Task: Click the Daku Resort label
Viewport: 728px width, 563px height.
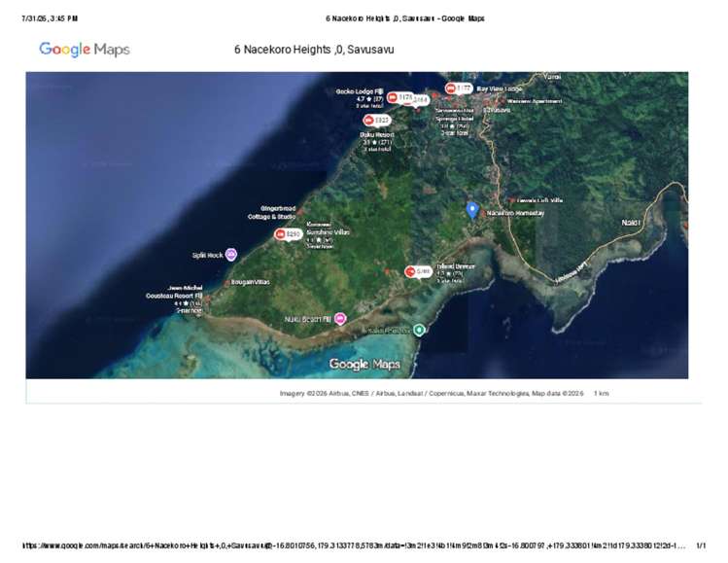Action: tap(377, 135)
